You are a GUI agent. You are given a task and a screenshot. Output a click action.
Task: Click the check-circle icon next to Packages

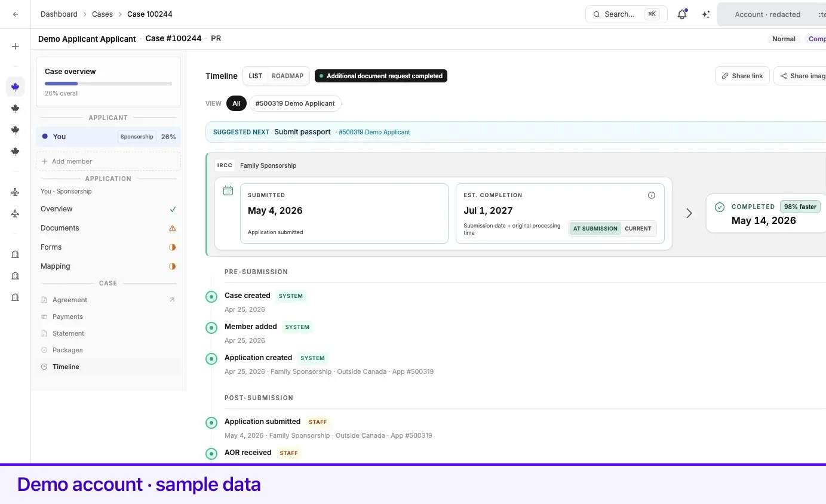tap(44, 350)
